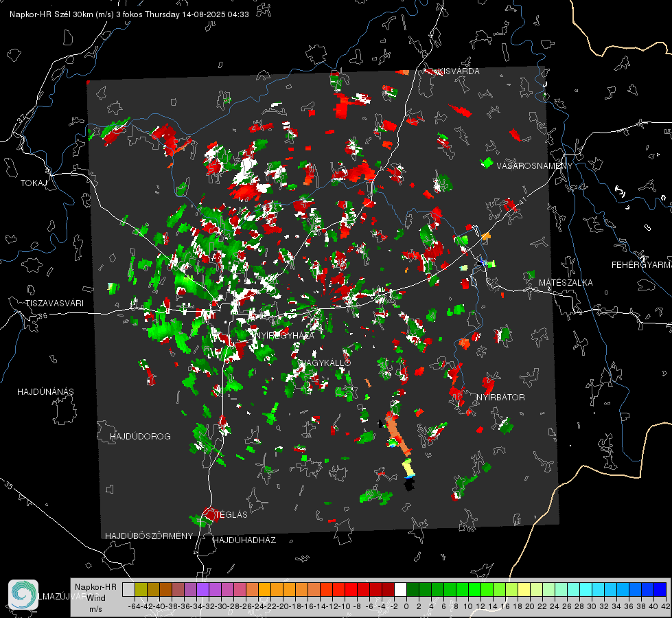This screenshot has width=672, height=618.
Task: Click the 42 legend value
Action: [x=666, y=606]
